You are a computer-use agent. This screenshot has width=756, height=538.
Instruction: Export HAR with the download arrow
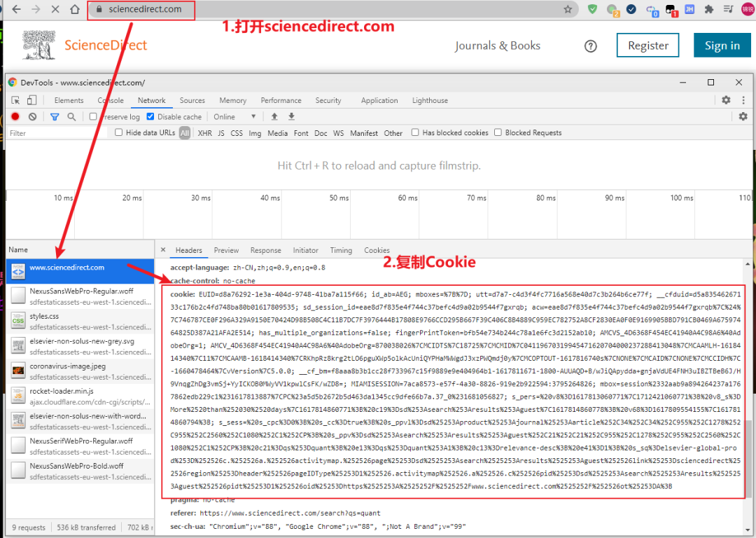(x=291, y=116)
